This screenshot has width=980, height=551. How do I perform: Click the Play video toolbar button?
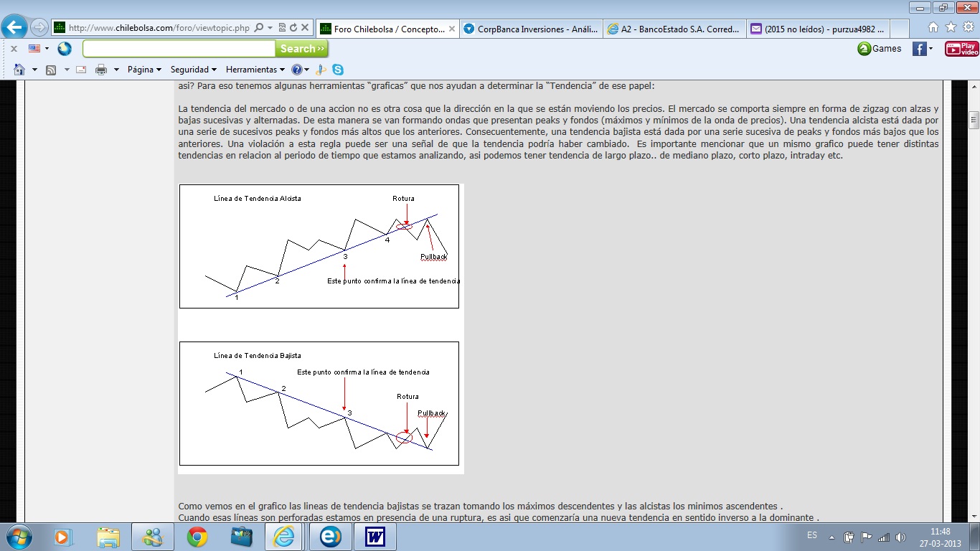pos(961,49)
